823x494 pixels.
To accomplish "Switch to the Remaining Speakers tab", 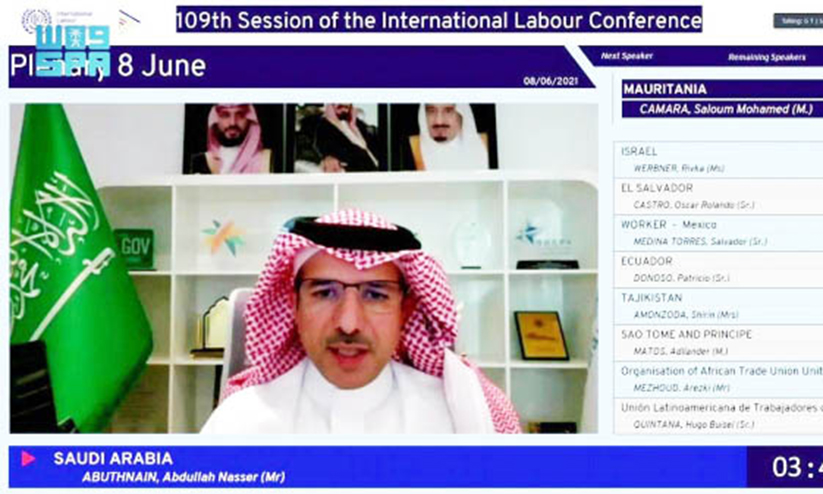I will point(767,57).
